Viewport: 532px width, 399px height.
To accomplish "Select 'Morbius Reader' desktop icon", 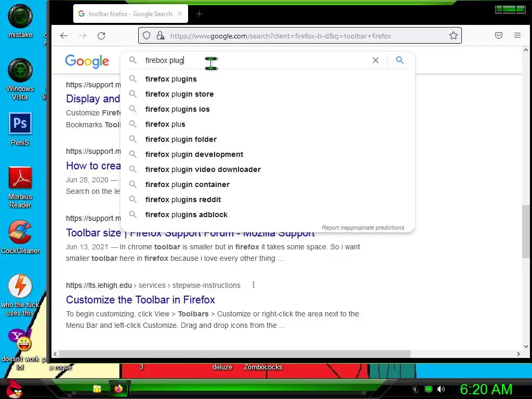I will pos(20,187).
